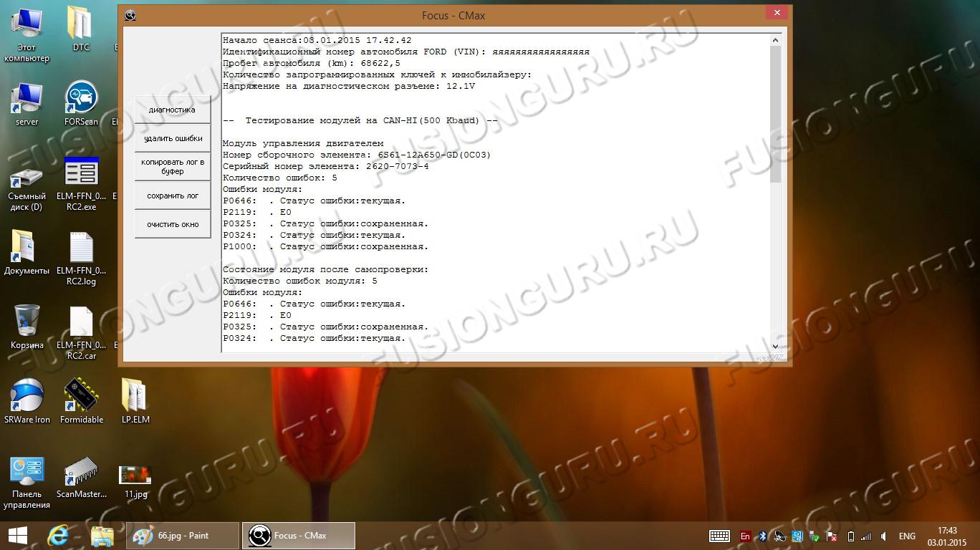This screenshot has width=980, height=550.
Task: Select the server shortcut icon
Action: (27, 104)
